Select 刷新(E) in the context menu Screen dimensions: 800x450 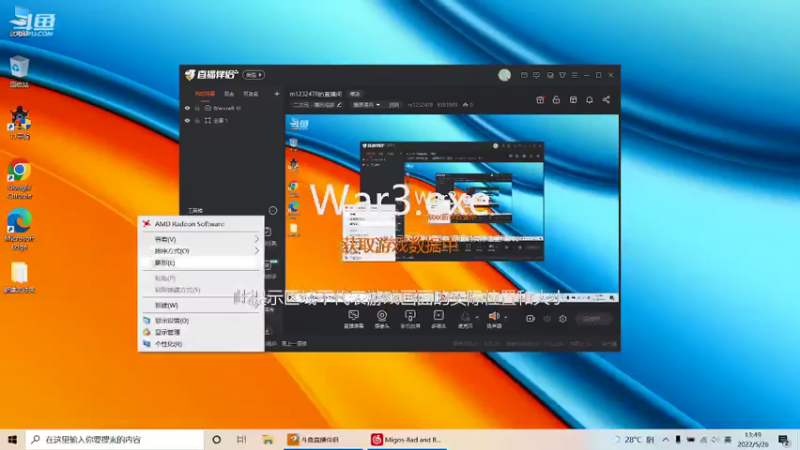(x=201, y=263)
